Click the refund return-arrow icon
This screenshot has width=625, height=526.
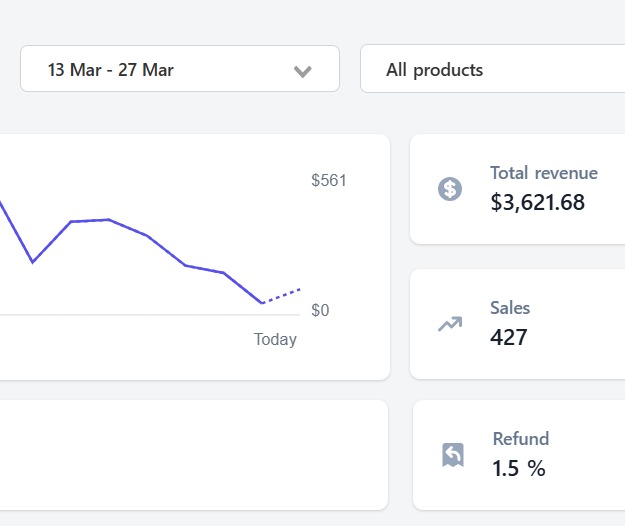point(452,455)
